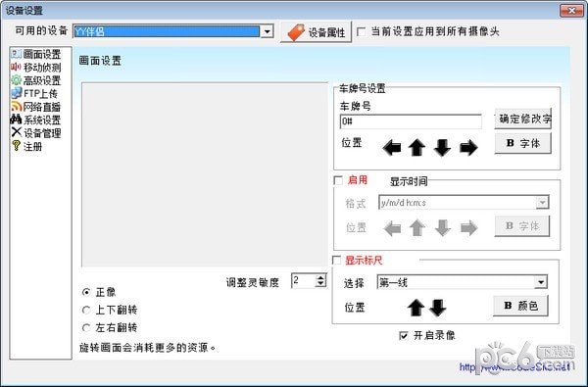
Task: Open 系统设置 in the sidebar
Action: coord(42,120)
